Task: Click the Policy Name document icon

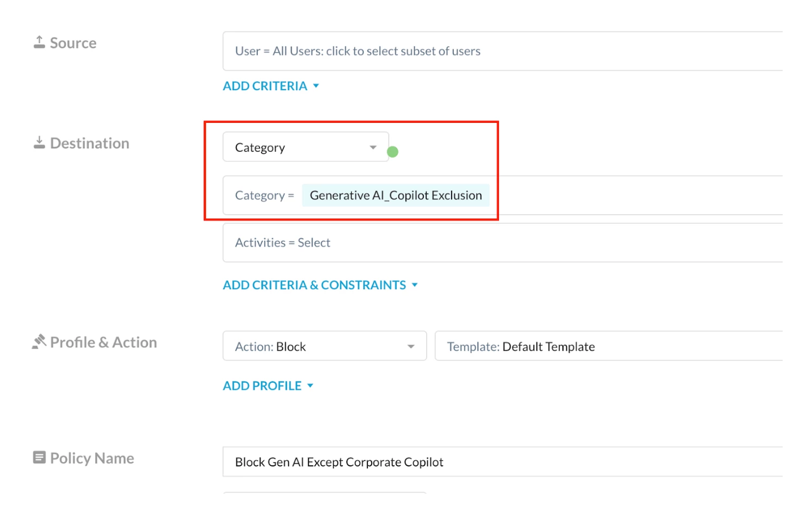Action: click(39, 457)
